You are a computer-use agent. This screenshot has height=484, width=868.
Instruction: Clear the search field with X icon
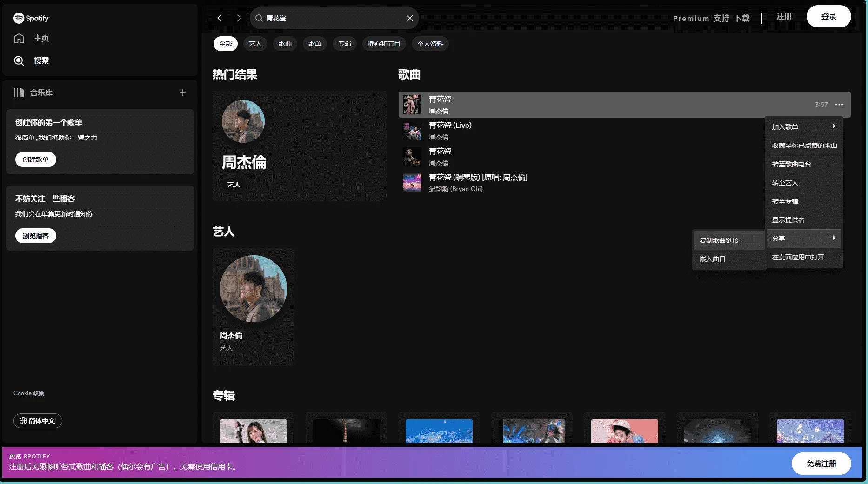pyautogui.click(x=409, y=18)
